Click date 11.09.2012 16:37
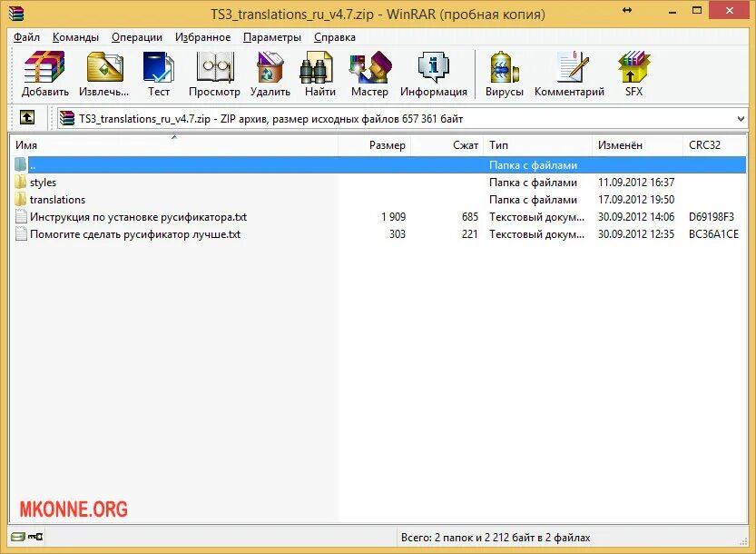The width and height of the screenshot is (756, 554). tap(636, 183)
